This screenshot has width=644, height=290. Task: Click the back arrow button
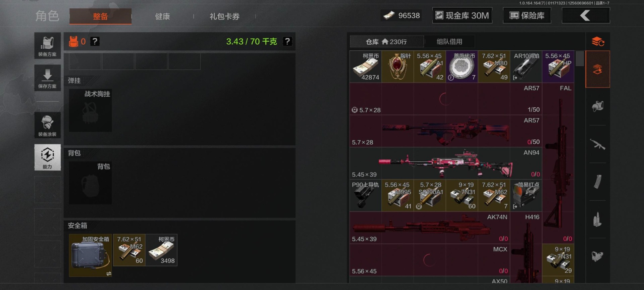[586, 15]
